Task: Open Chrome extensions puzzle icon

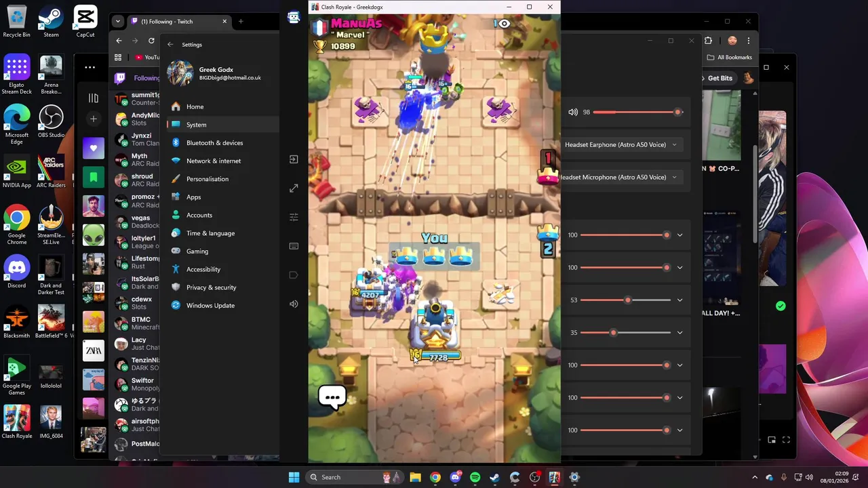Action: click(x=709, y=41)
